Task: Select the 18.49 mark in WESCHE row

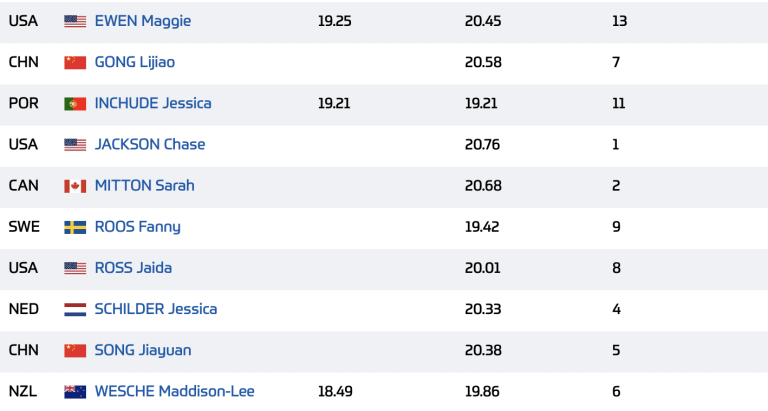Action: pos(335,391)
